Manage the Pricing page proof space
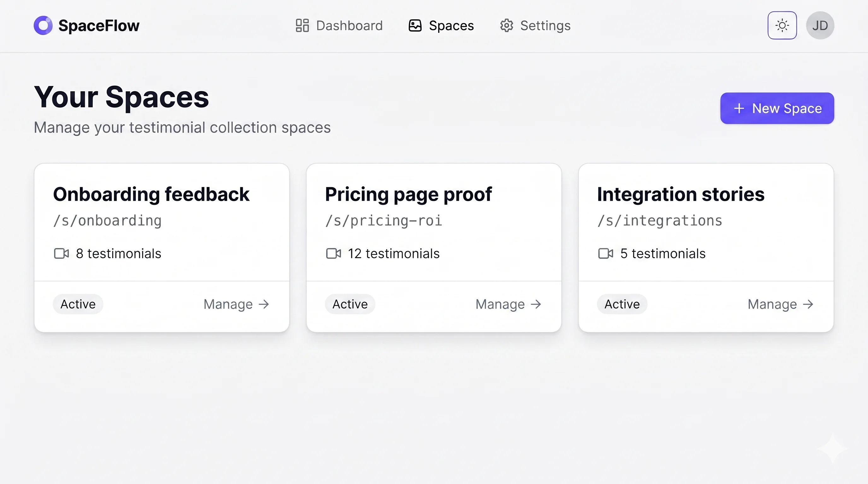 [508, 304]
